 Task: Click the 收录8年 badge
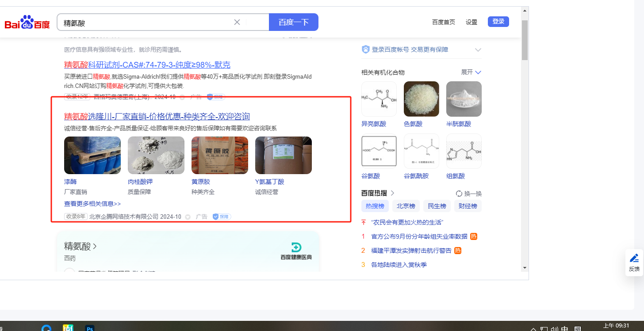click(76, 217)
